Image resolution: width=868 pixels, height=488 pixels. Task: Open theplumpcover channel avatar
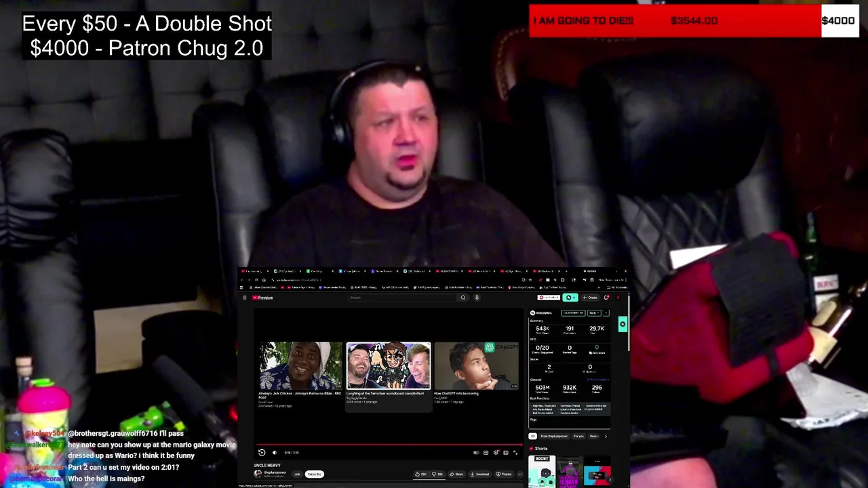point(258,474)
